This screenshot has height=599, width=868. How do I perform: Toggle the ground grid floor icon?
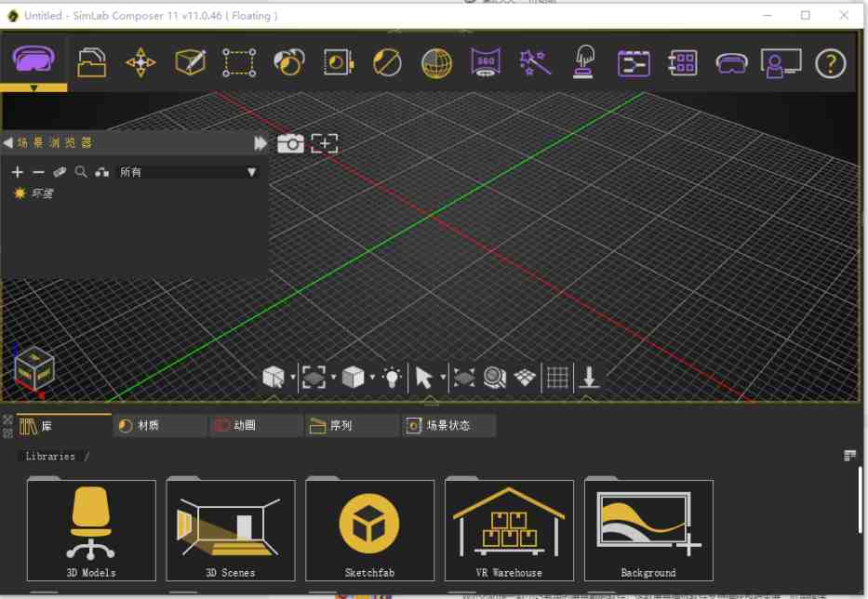tap(526, 376)
